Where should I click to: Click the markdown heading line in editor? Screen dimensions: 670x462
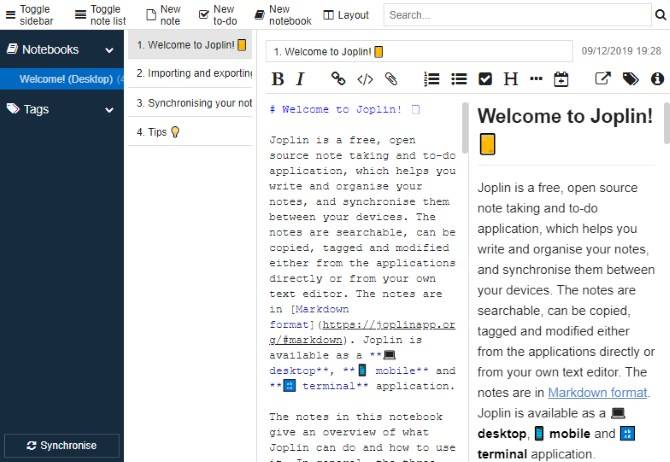point(344,109)
